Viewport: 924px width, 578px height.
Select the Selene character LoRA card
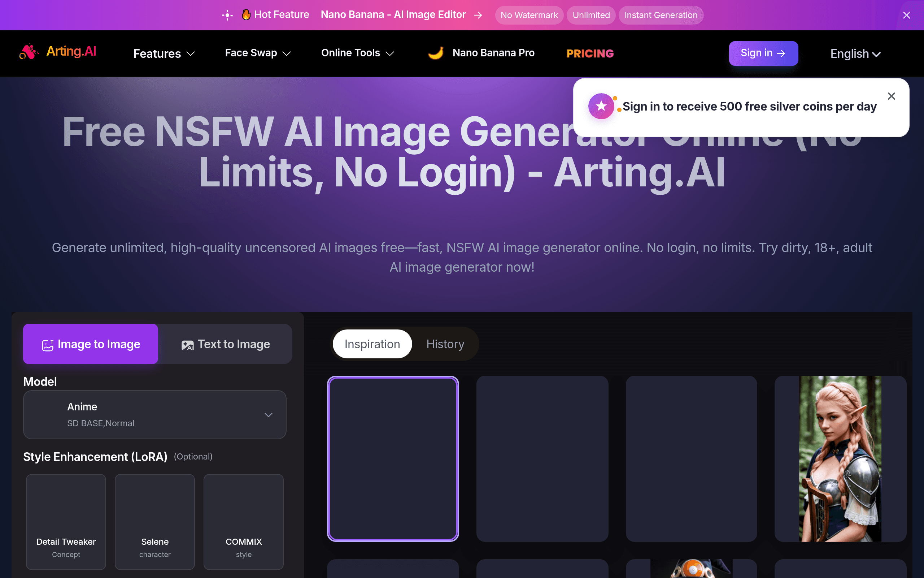click(x=154, y=522)
